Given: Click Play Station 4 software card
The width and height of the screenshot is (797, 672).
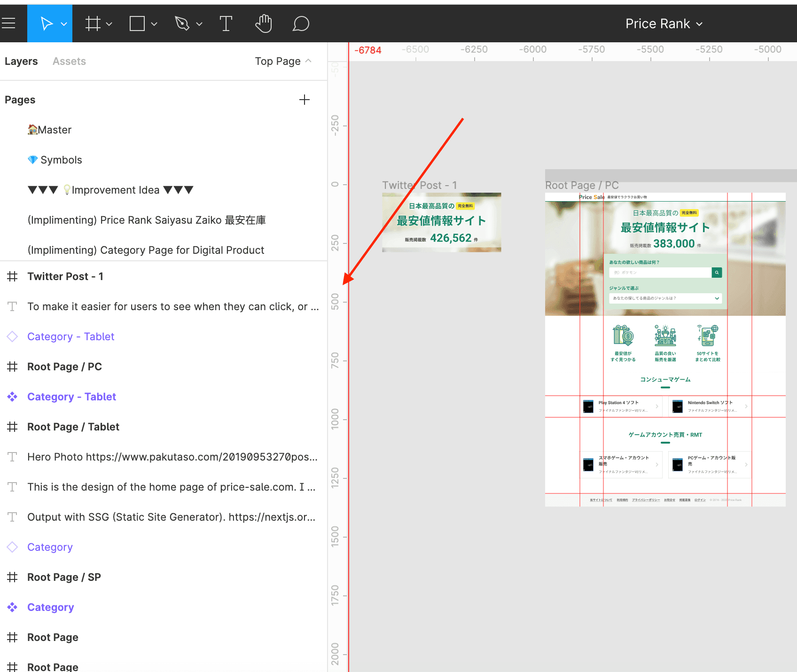Looking at the screenshot, I should point(620,406).
